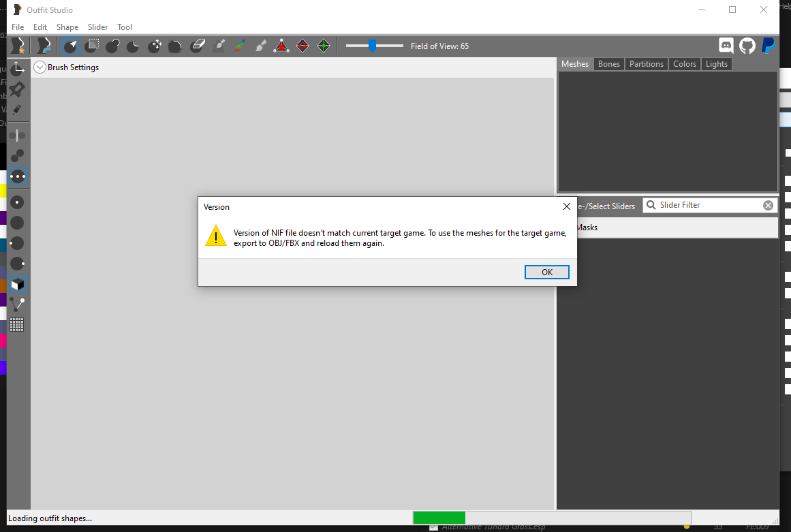
Task: Select the Move brush tool
Action: click(155, 46)
